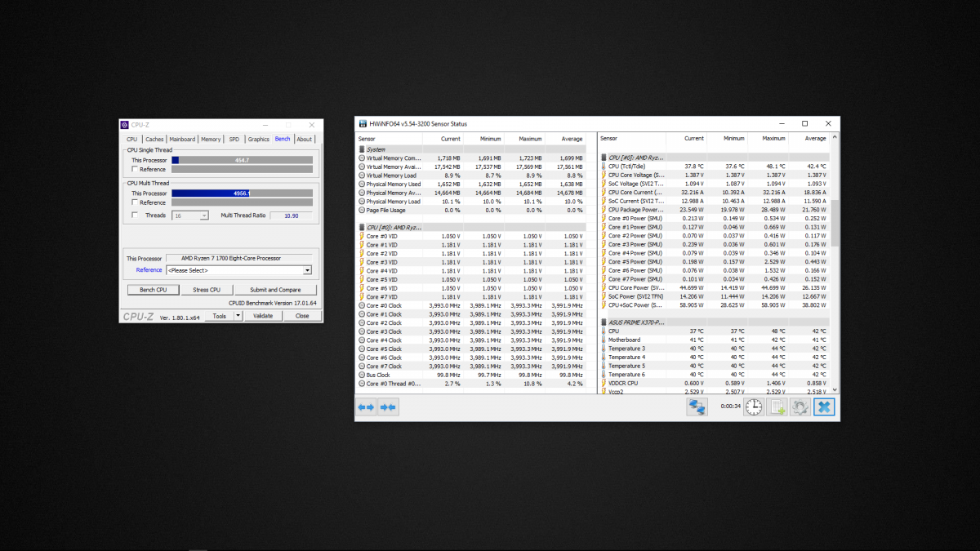Click the Average column header in right panel
The image size is (980, 551).
(809, 139)
